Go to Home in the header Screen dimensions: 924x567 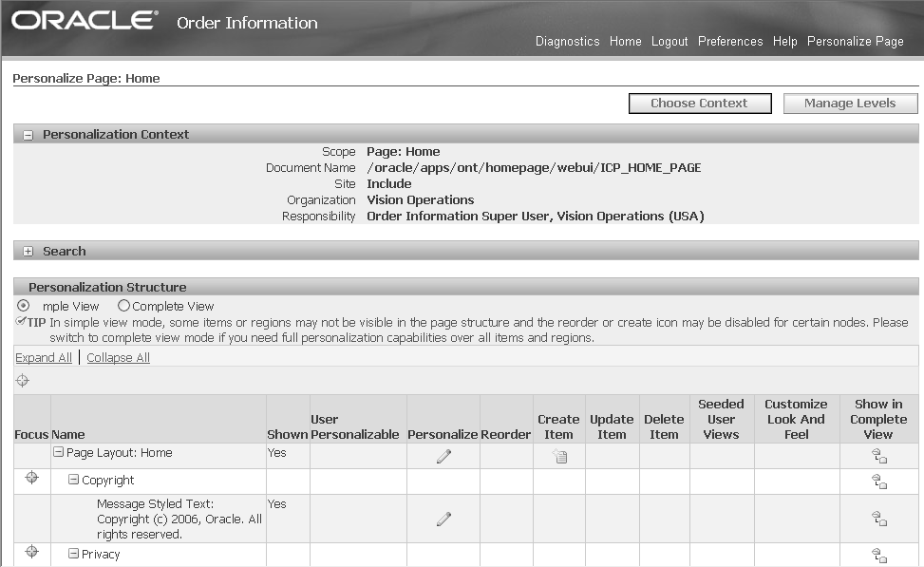tap(625, 41)
